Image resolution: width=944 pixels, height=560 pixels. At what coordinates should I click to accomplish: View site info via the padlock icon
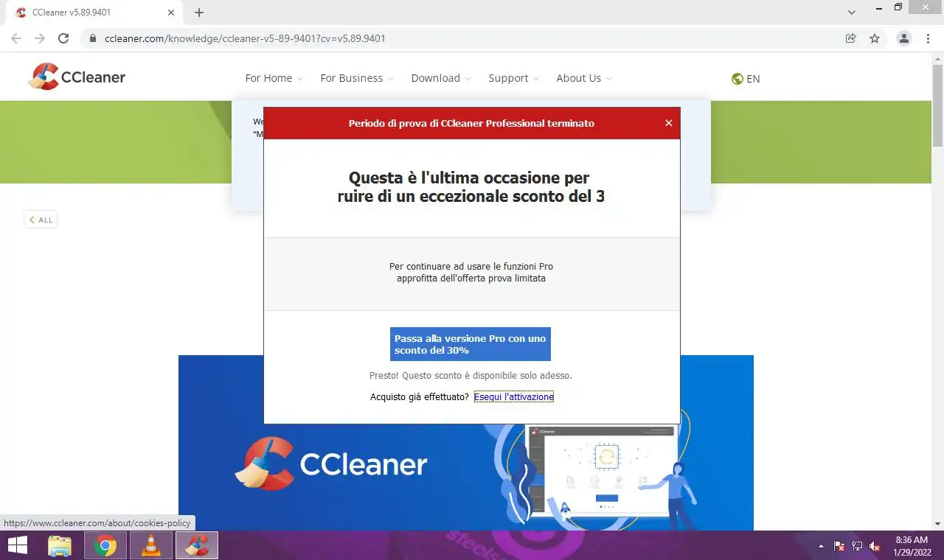pos(92,38)
